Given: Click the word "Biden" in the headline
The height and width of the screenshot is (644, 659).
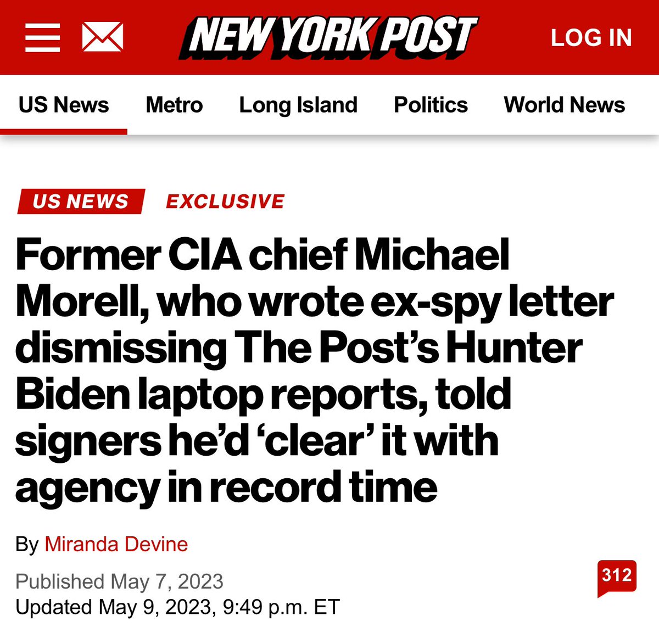Looking at the screenshot, I should 72,395.
